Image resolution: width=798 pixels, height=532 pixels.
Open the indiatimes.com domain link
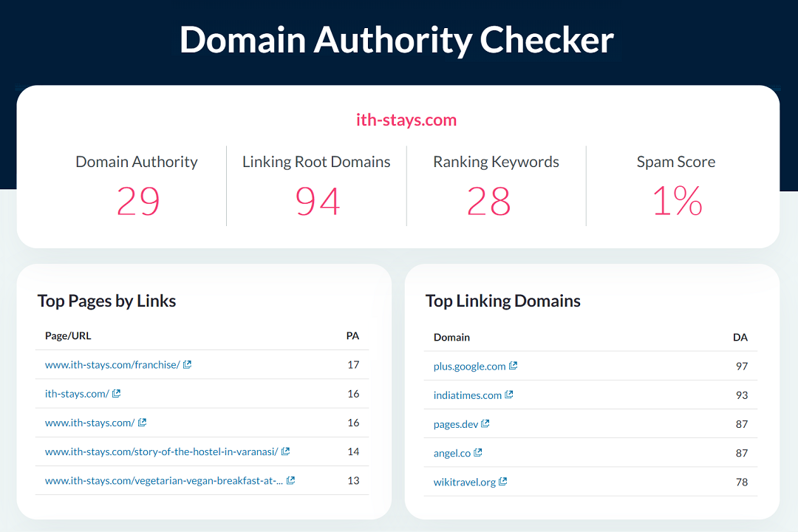468,395
